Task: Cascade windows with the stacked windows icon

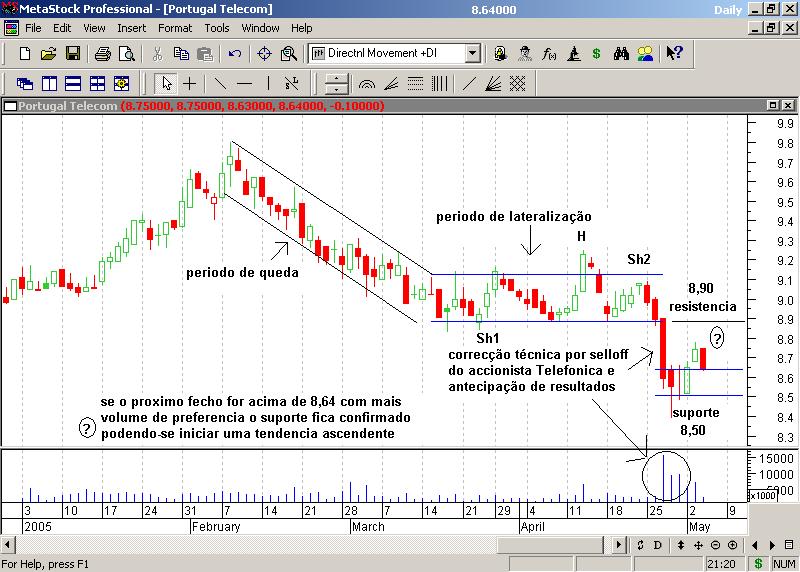Action: 24,83
